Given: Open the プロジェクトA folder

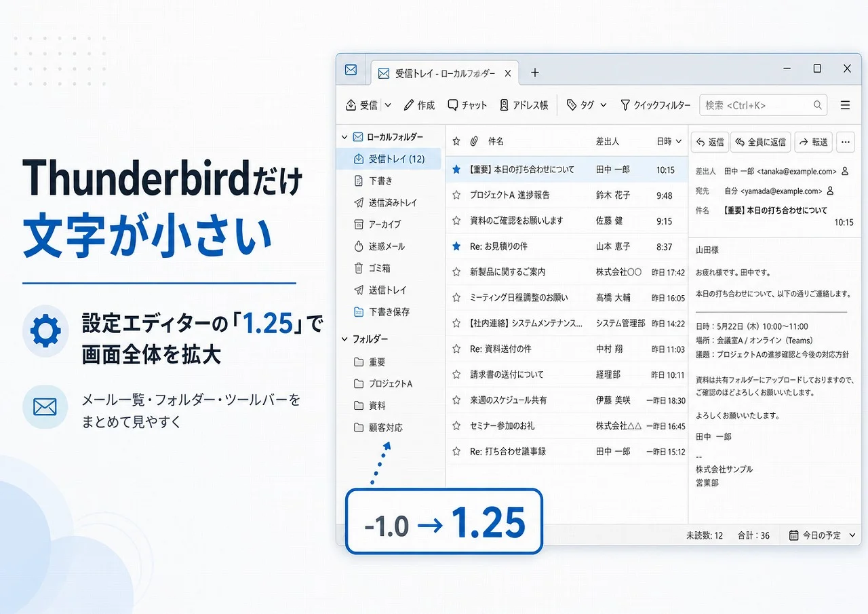Looking at the screenshot, I should [x=383, y=384].
